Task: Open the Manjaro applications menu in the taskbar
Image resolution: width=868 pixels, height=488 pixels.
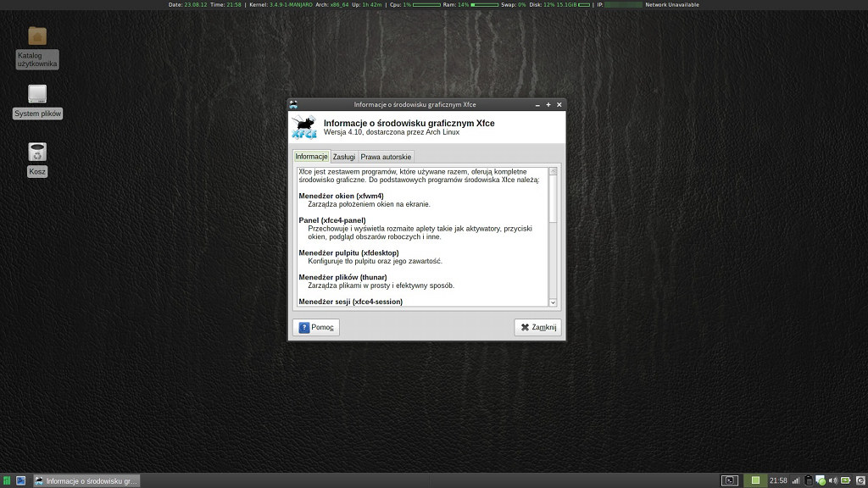Action: (7, 481)
